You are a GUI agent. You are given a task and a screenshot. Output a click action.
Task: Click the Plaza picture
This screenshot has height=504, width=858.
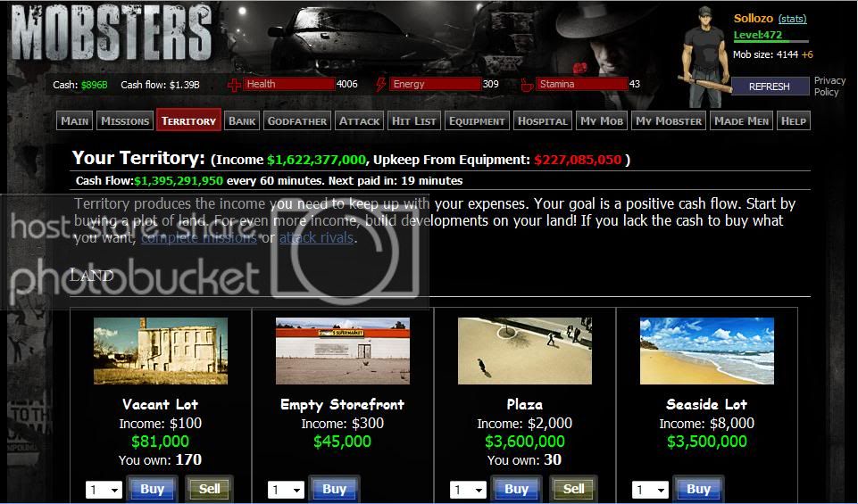pyautogui.click(x=525, y=351)
